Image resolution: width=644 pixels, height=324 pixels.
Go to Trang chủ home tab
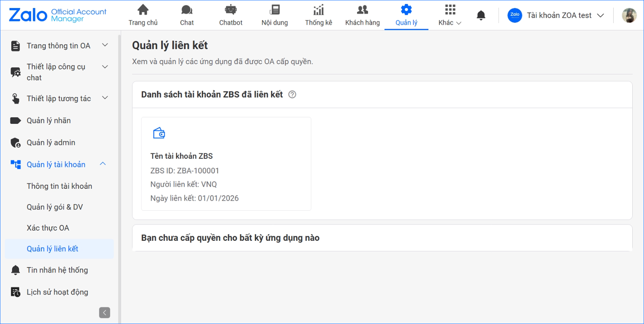coord(143,15)
